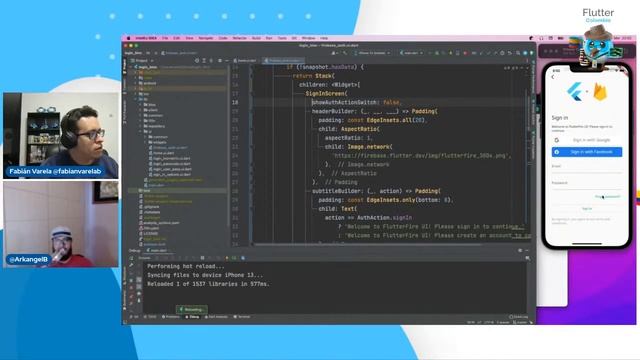Open the File menu
Viewport: 640px width, 360px height.
(x=165, y=38)
